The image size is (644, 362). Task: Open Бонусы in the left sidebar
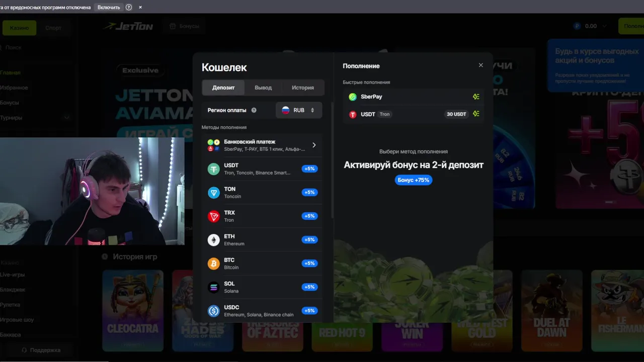coord(10,103)
